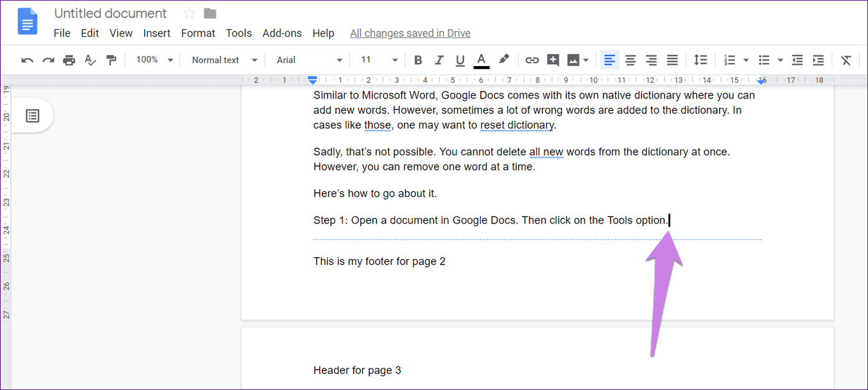Select the Paint format roller icon
The image size is (868, 390).
pos(111,60)
